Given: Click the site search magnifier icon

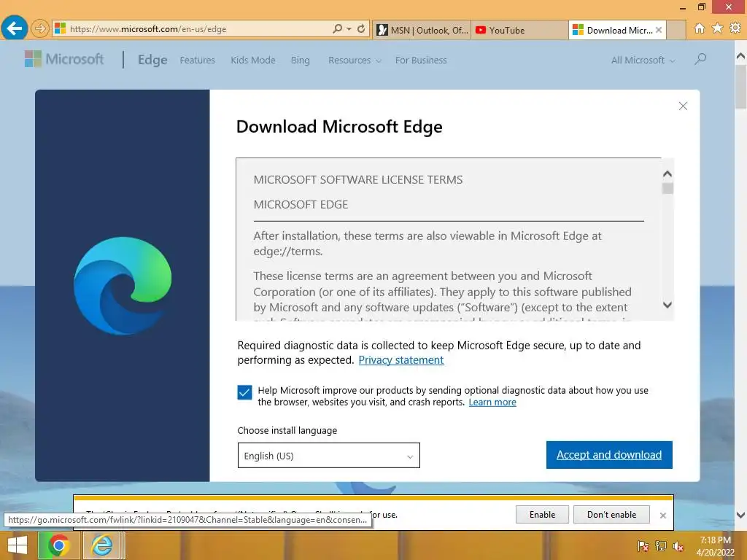Looking at the screenshot, I should pyautogui.click(x=700, y=59).
